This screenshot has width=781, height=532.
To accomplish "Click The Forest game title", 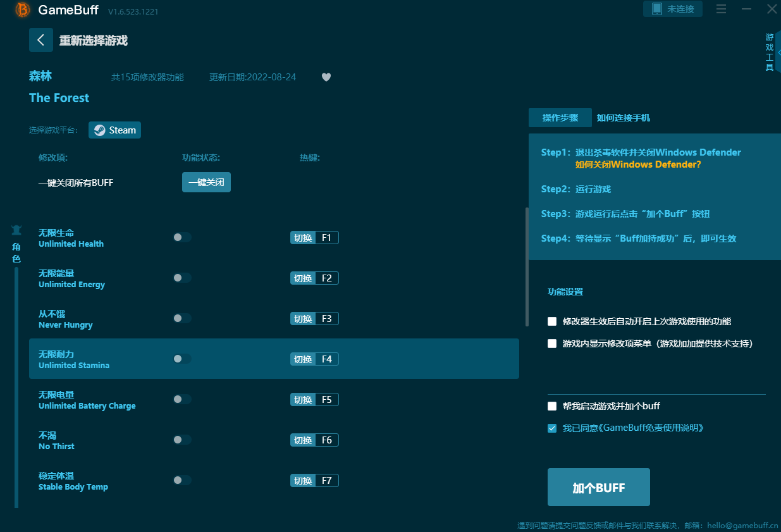I will pos(59,97).
